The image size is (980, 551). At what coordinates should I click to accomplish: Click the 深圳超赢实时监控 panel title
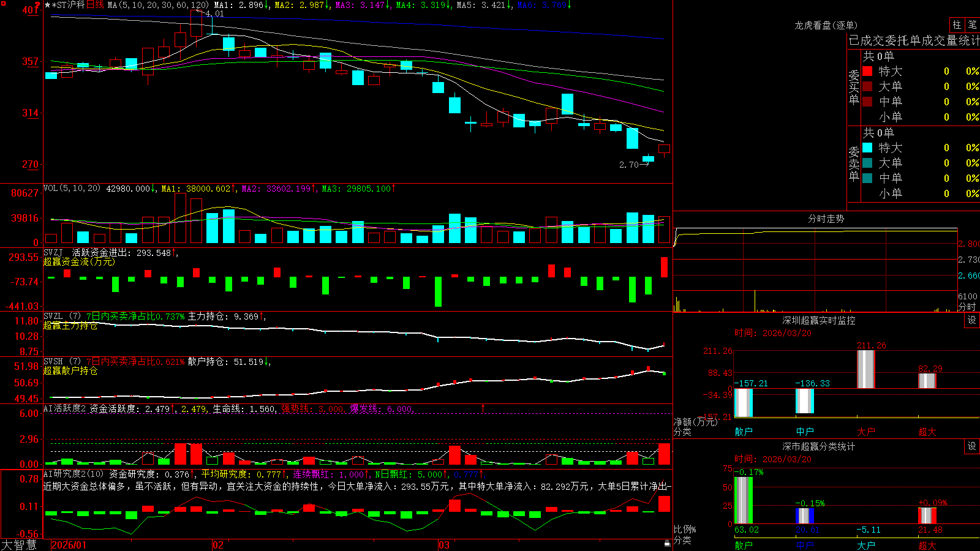pyautogui.click(x=818, y=320)
